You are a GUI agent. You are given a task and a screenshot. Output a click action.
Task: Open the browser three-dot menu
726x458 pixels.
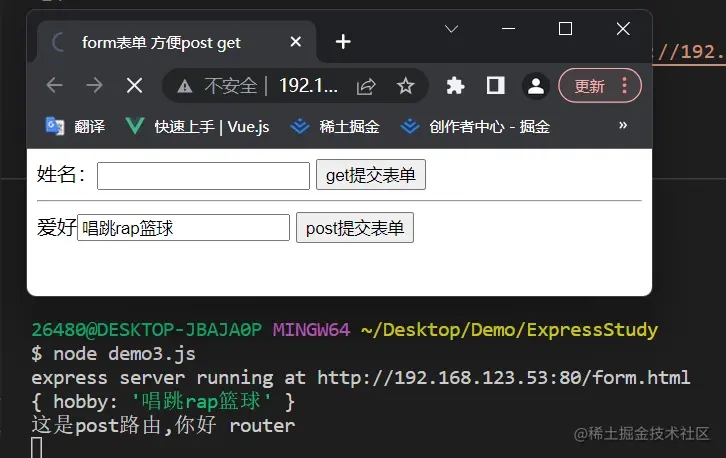point(624,86)
